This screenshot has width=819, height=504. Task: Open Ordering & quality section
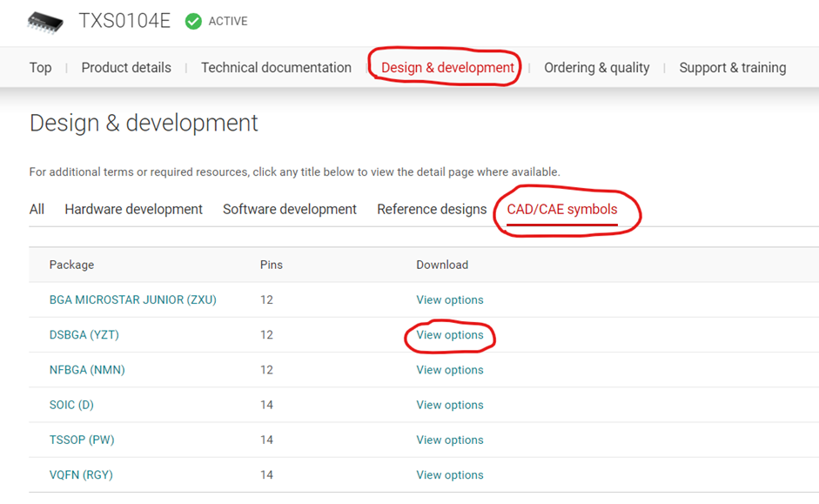pos(597,67)
